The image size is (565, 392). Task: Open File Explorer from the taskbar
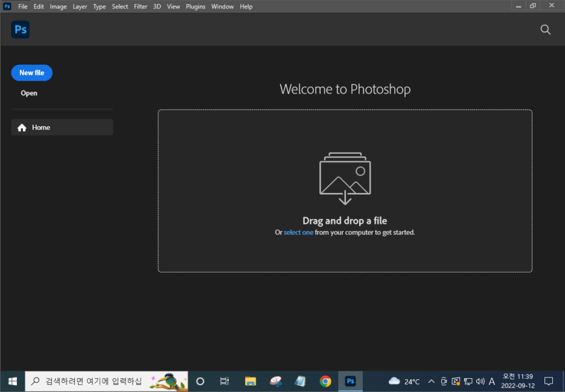(251, 381)
